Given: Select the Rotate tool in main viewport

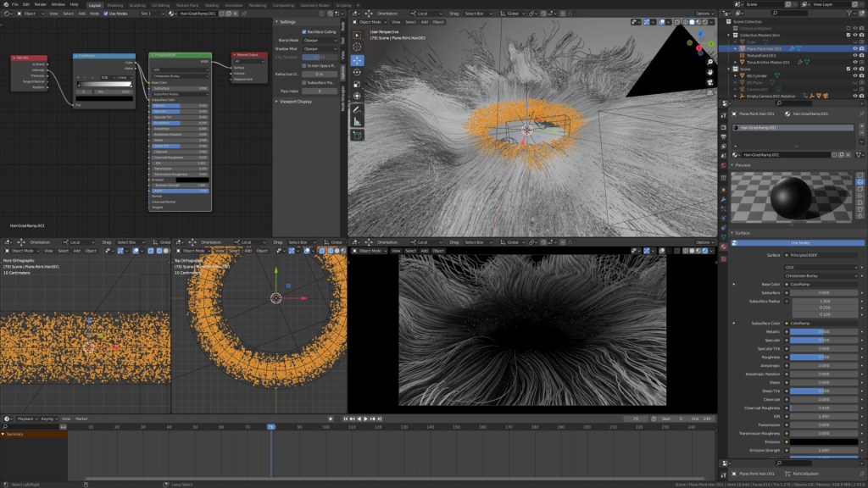Looking at the screenshot, I should [x=357, y=73].
